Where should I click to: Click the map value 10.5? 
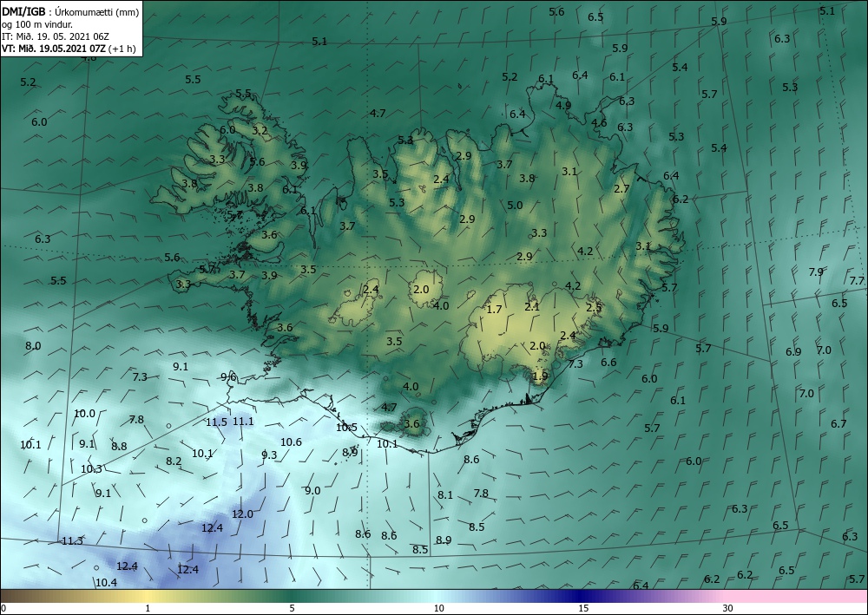[x=346, y=427]
